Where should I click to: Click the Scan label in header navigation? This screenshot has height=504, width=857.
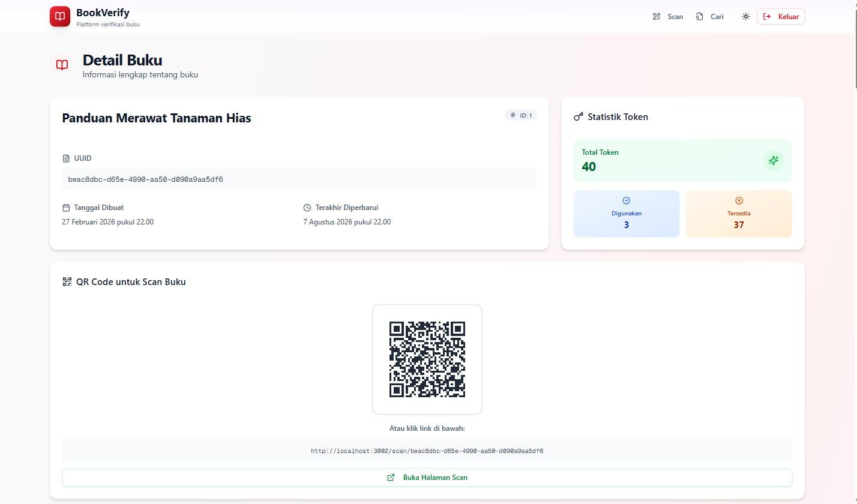(x=675, y=17)
